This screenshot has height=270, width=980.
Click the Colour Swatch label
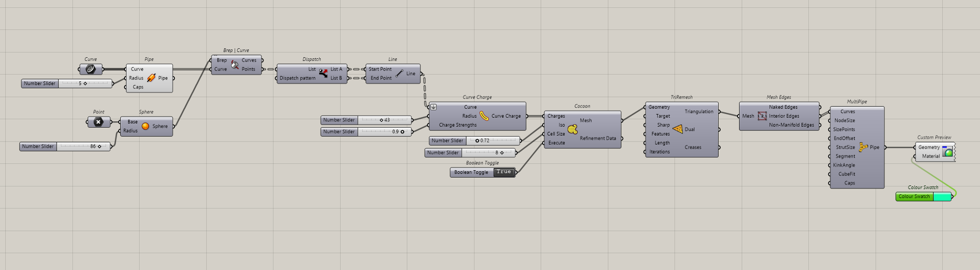(x=914, y=196)
